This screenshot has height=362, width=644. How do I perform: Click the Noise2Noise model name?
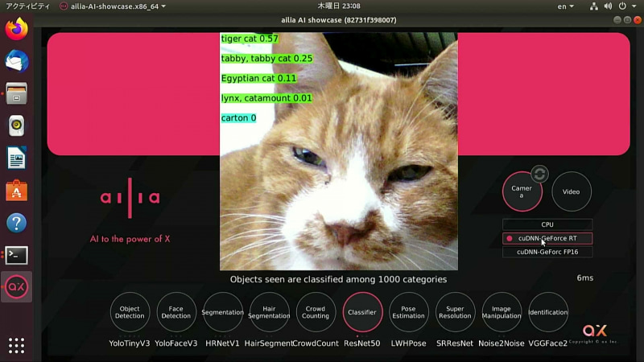click(x=501, y=343)
